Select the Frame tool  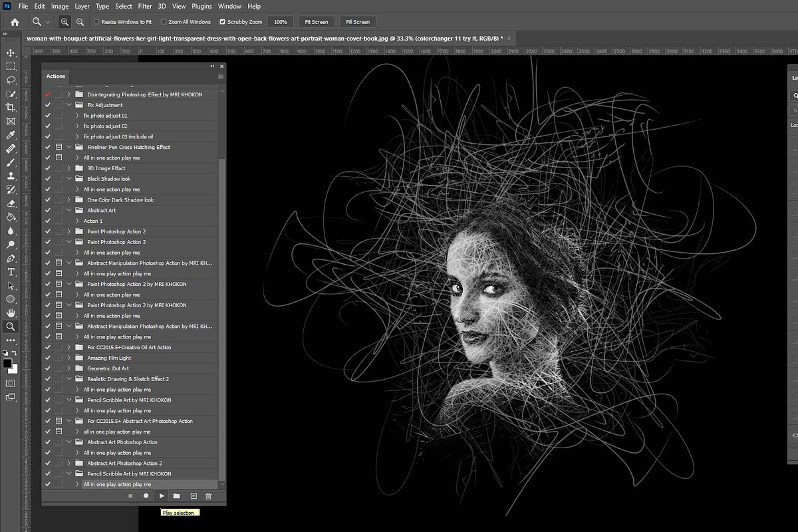coord(11,121)
